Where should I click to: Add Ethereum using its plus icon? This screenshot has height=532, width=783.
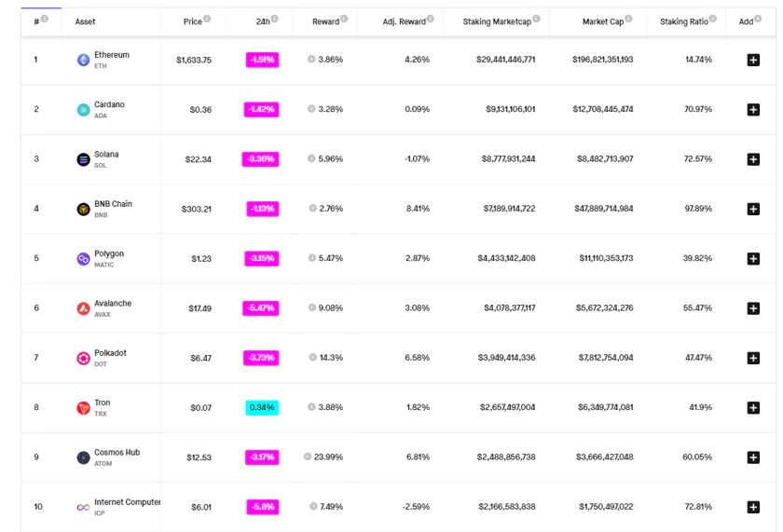click(x=753, y=60)
